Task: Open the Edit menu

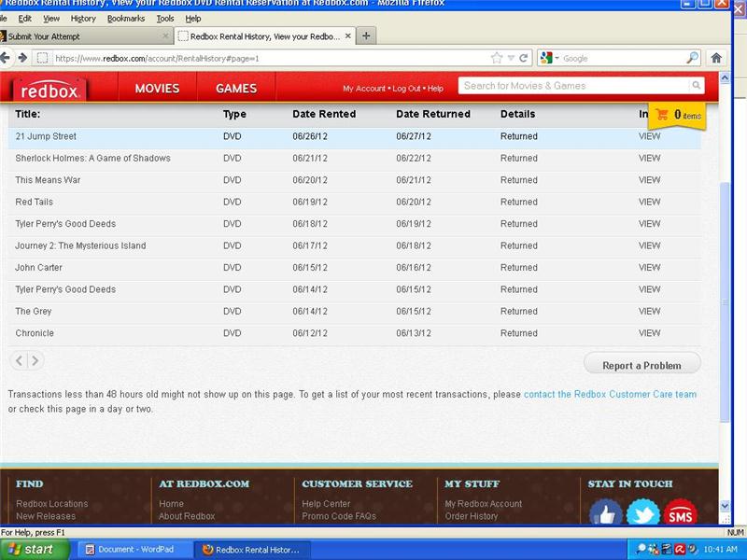Action: (x=25, y=19)
